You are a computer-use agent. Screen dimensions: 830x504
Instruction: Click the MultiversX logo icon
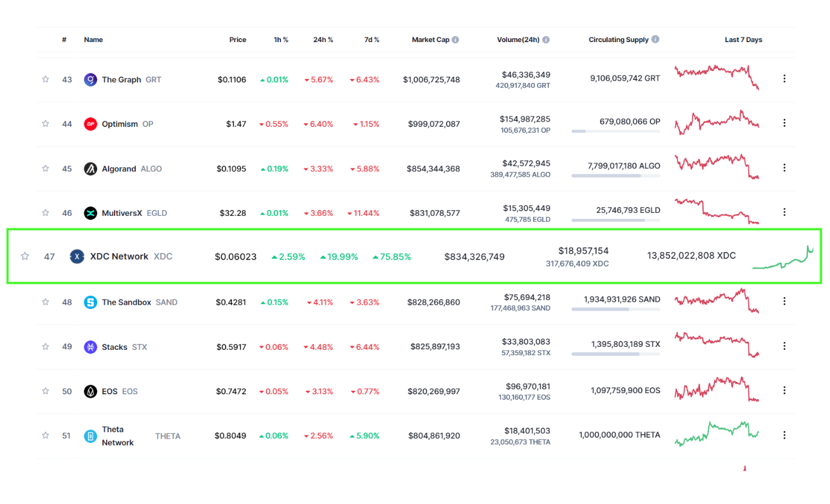pos(90,213)
